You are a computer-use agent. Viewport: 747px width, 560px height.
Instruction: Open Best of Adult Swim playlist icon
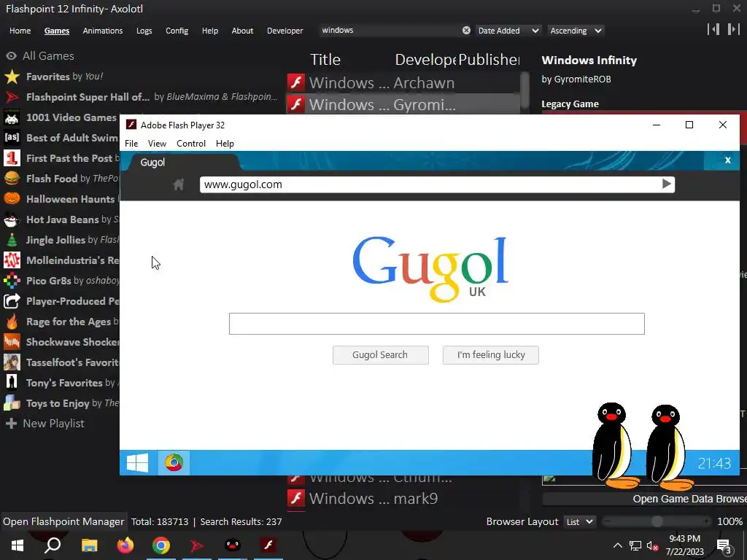coord(12,138)
